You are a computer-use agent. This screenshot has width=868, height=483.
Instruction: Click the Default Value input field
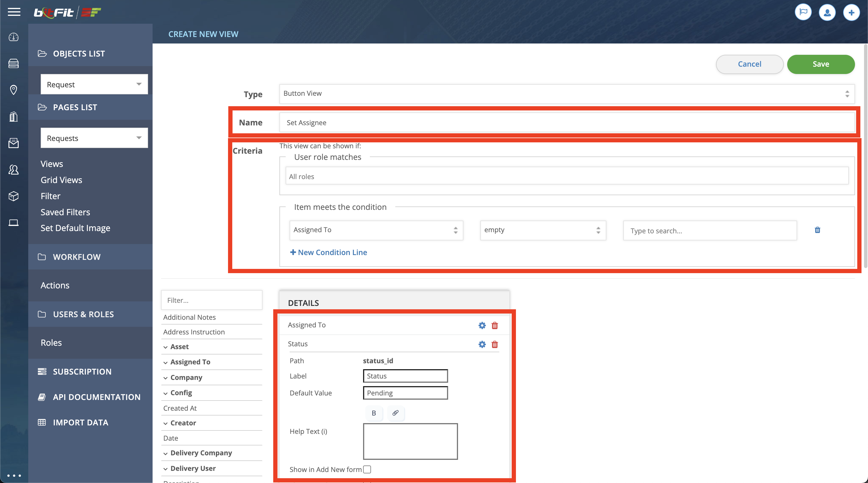[x=405, y=393]
